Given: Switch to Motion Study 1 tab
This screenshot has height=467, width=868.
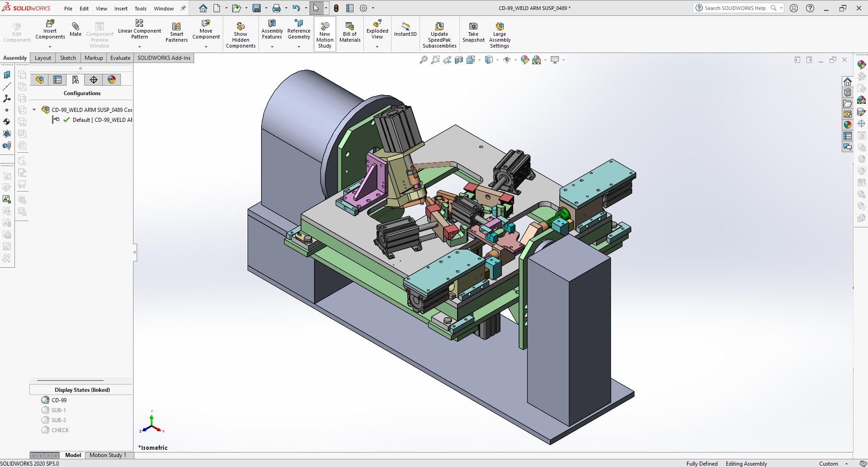Looking at the screenshot, I should click(108, 455).
